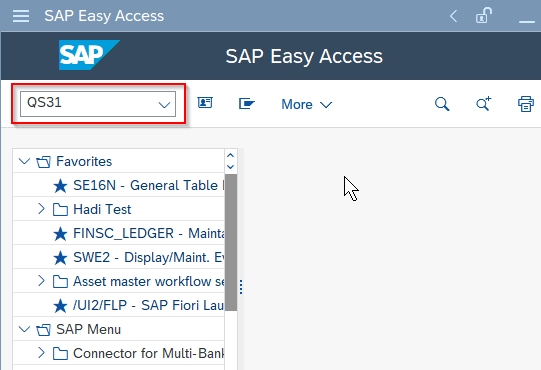Click the printer icon
This screenshot has height=370, width=541.
coord(526,104)
